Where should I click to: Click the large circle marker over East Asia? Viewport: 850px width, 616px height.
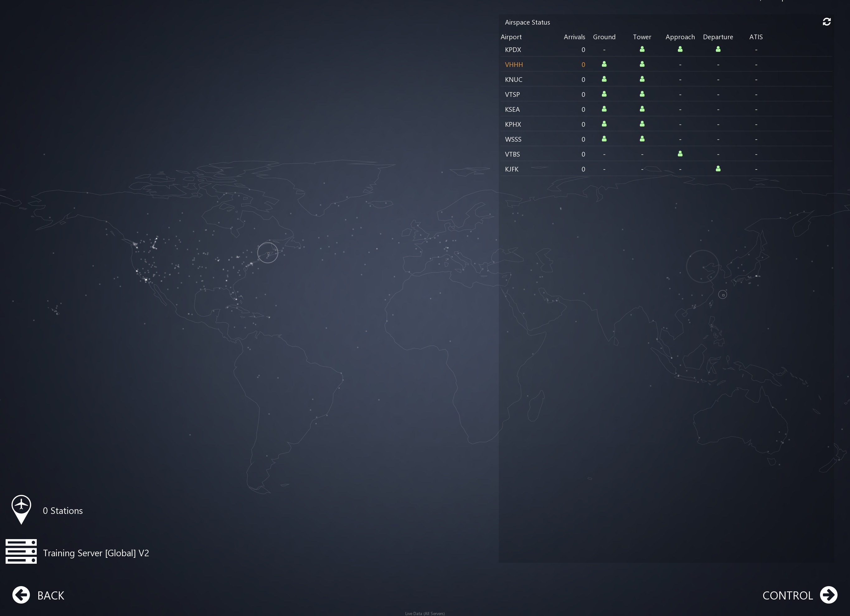click(x=702, y=266)
